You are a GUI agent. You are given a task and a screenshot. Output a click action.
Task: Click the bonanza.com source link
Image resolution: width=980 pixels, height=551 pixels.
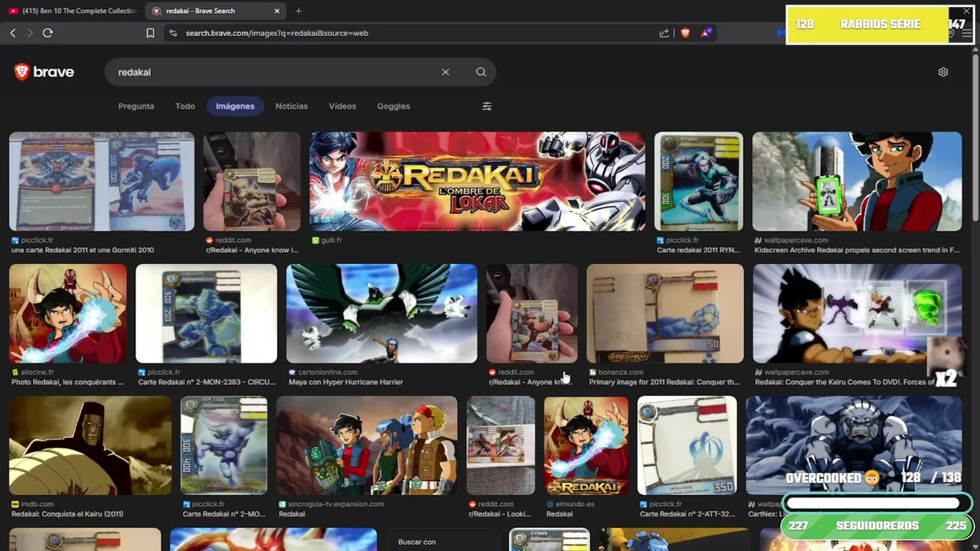click(x=621, y=372)
